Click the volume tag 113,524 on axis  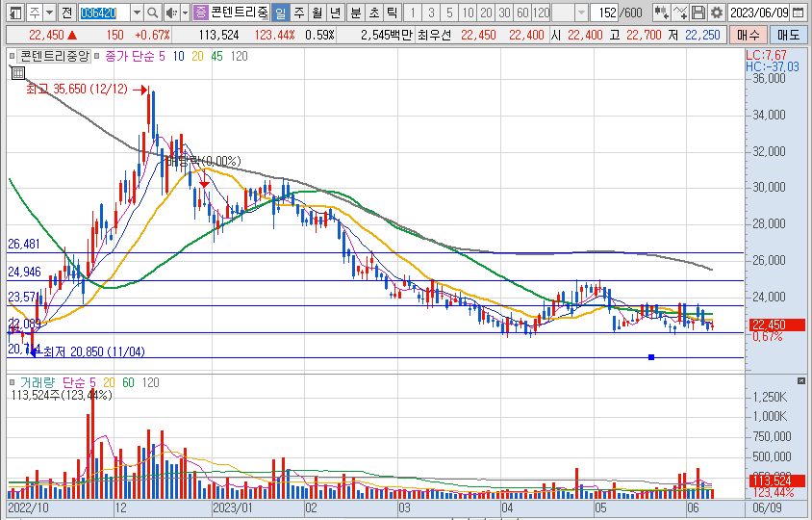[x=774, y=481]
